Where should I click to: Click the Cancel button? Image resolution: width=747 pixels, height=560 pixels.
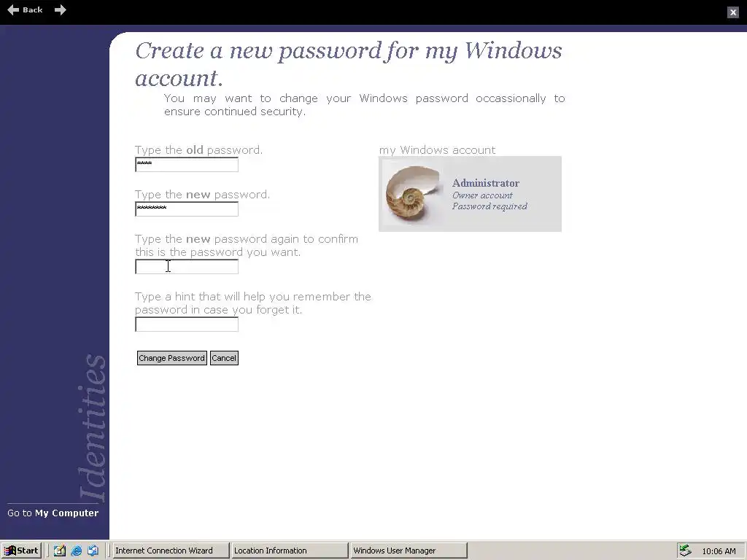pos(224,358)
